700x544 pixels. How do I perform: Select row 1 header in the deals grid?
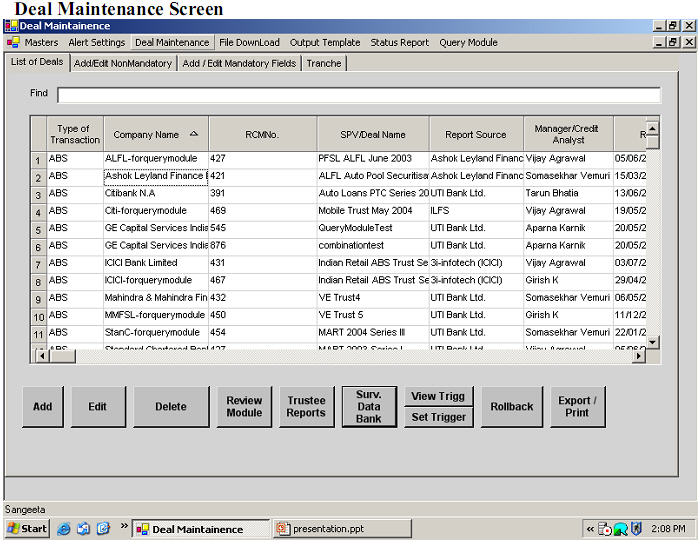tap(38, 160)
